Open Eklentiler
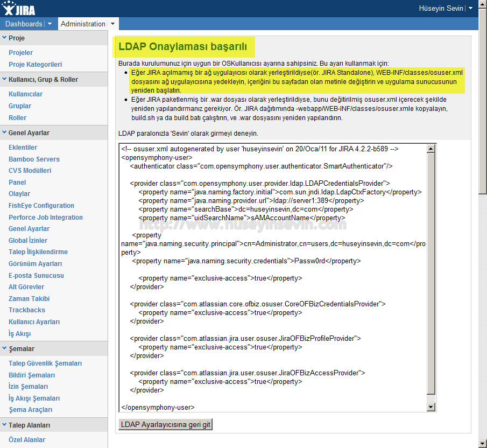This screenshot has width=487, height=448. [x=23, y=147]
